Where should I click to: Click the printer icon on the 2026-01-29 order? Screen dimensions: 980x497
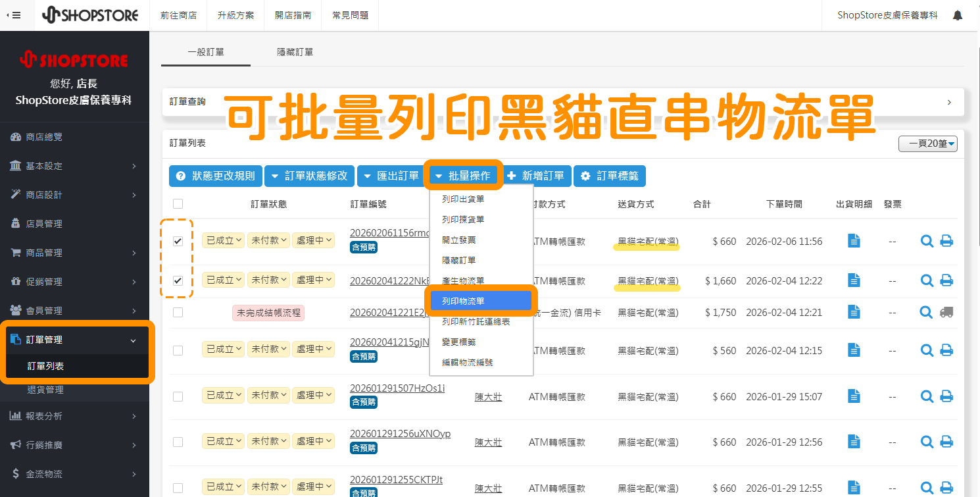pyautogui.click(x=946, y=396)
